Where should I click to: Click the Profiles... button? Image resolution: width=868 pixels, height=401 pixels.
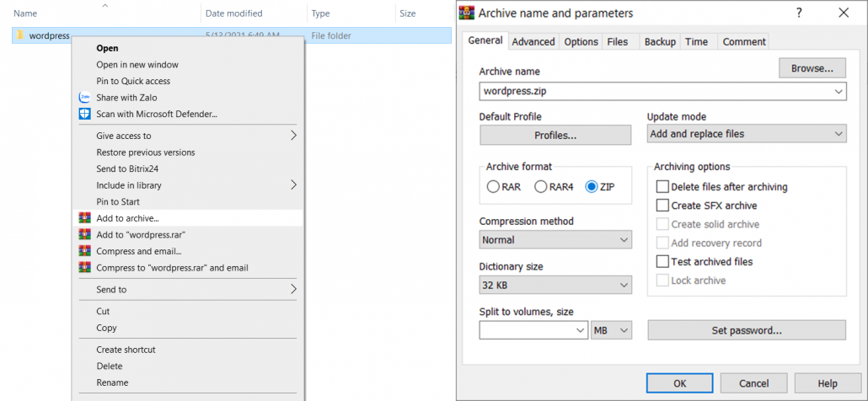point(555,135)
